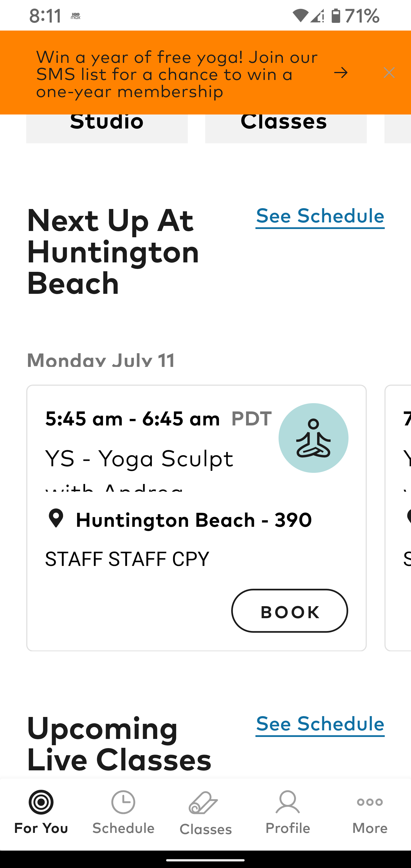Tap the Wi-Fi icon in the status bar
The image size is (411, 868).
[x=301, y=15]
